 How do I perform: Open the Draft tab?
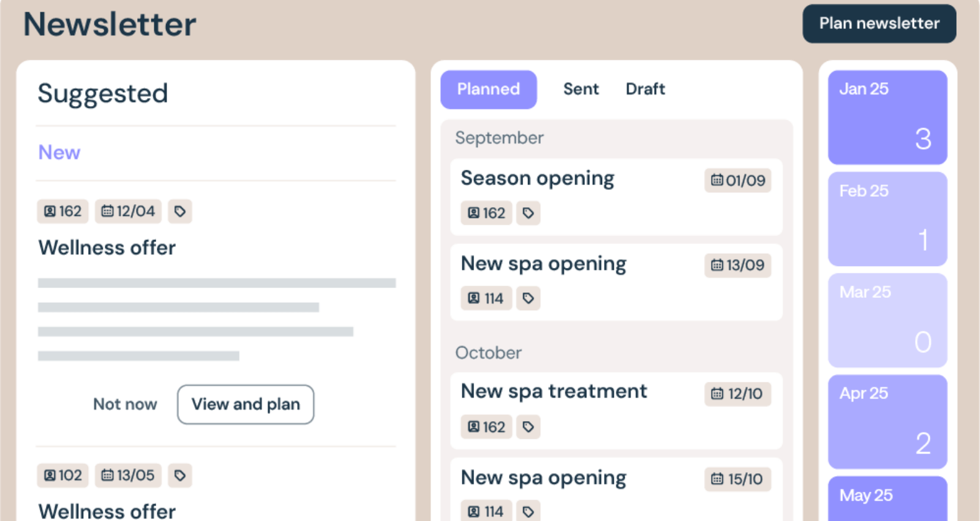tap(645, 89)
